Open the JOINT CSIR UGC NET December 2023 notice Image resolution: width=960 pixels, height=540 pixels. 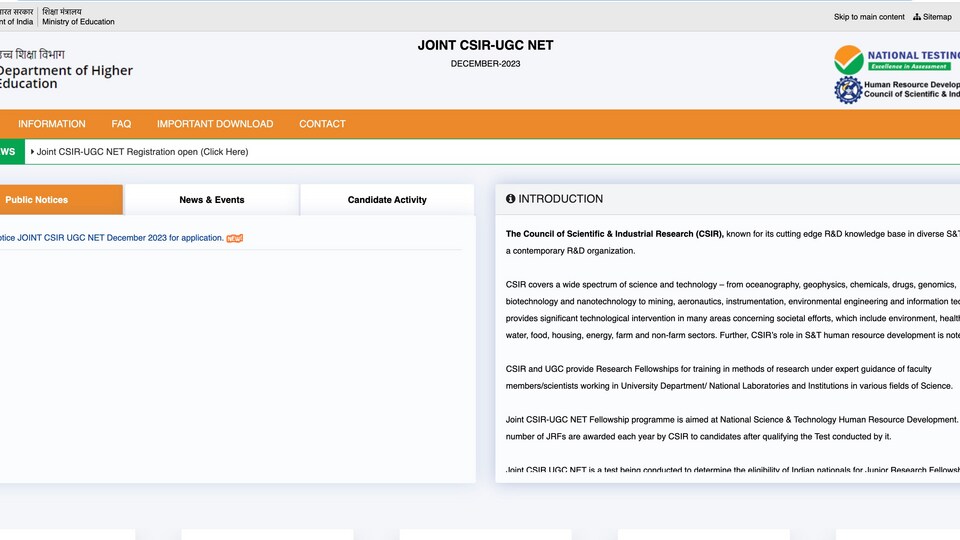click(x=111, y=238)
